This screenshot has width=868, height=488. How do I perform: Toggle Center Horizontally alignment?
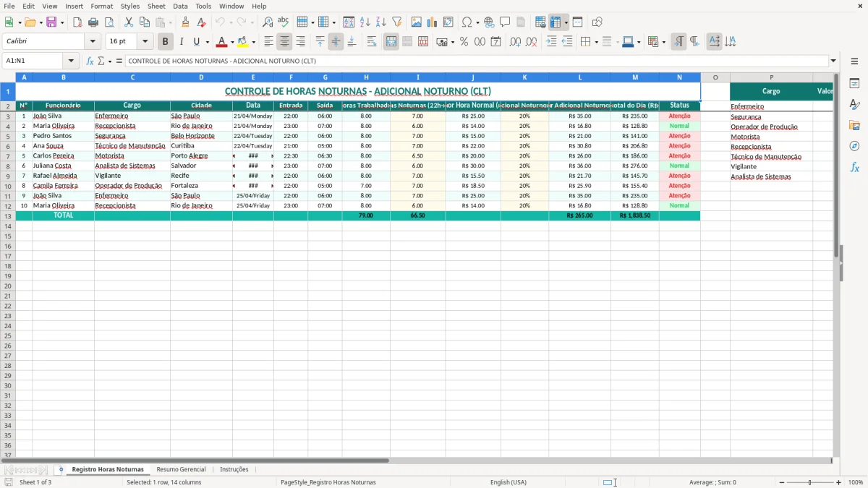[x=285, y=42]
